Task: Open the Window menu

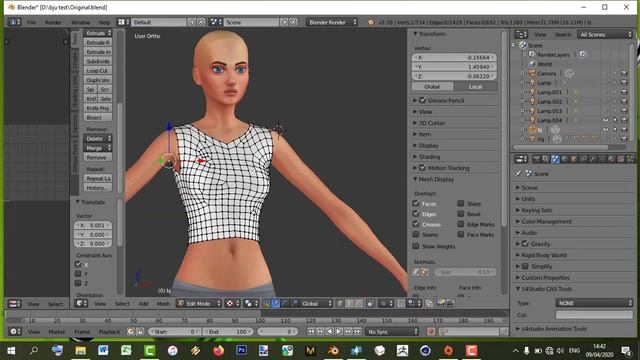Action: (80, 22)
